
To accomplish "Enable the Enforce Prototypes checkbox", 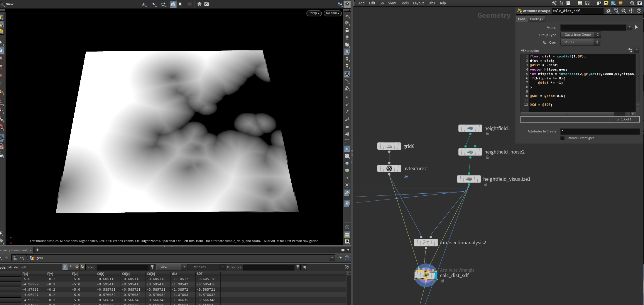I will pos(562,138).
